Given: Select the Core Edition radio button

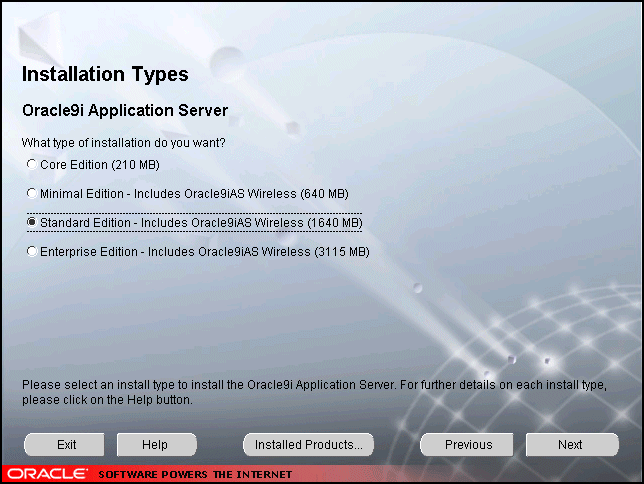Looking at the screenshot, I should pos(32,164).
